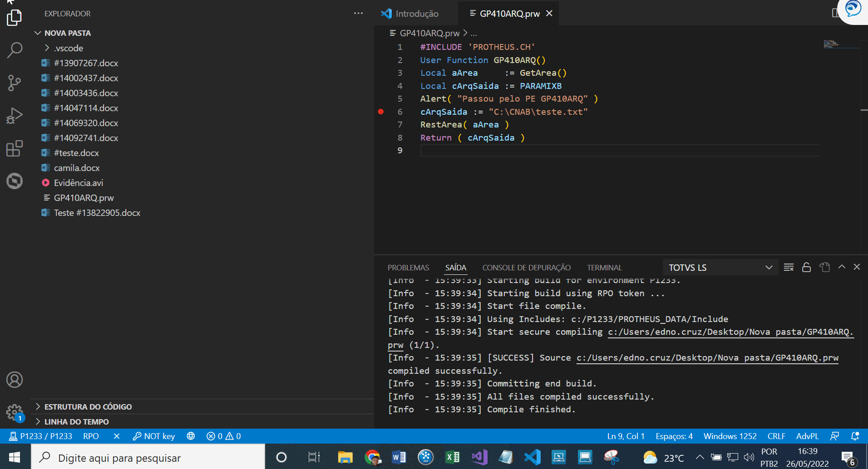This screenshot has height=469, width=868.
Task: Open the TOTVS activity bar view
Action: coord(15,181)
